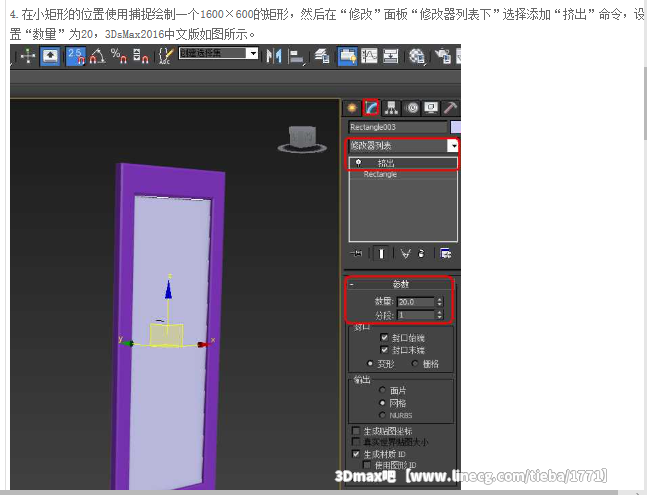Screen dimensions: 647x495
Task: Switch to the Motion panel tab
Action: (x=411, y=108)
